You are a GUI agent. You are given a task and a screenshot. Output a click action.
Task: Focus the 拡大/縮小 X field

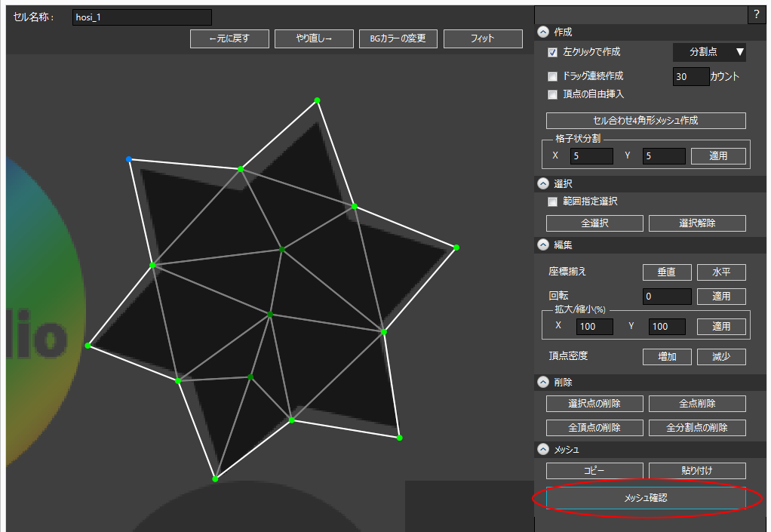[x=594, y=327]
